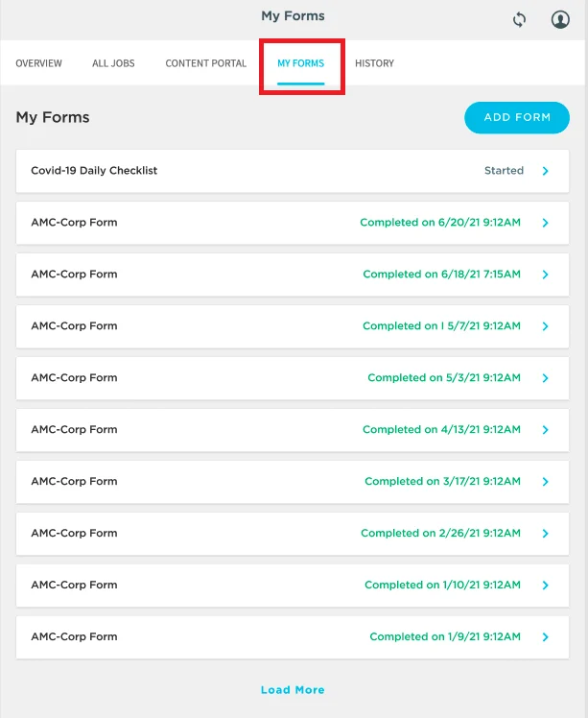Click chevron for 2/26/21 form
Image resolution: width=588 pixels, height=718 pixels.
545,533
